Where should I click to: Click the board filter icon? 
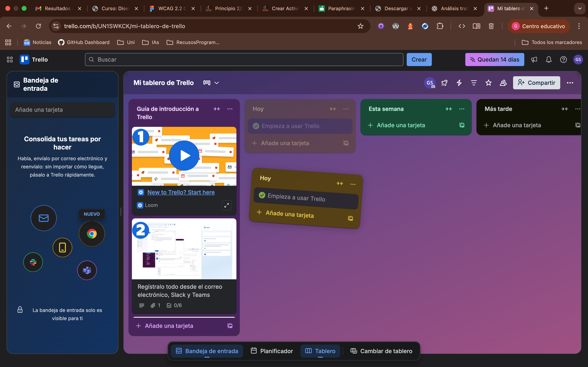click(473, 83)
